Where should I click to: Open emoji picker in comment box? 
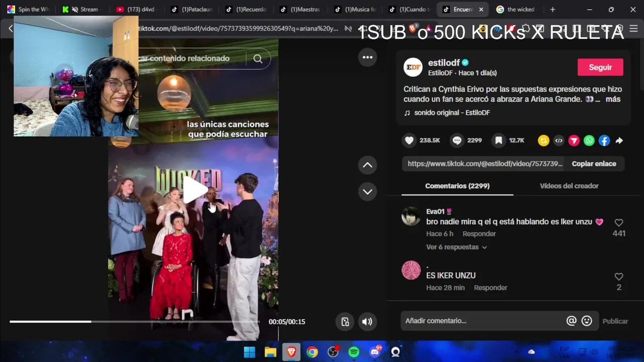pyautogui.click(x=587, y=321)
